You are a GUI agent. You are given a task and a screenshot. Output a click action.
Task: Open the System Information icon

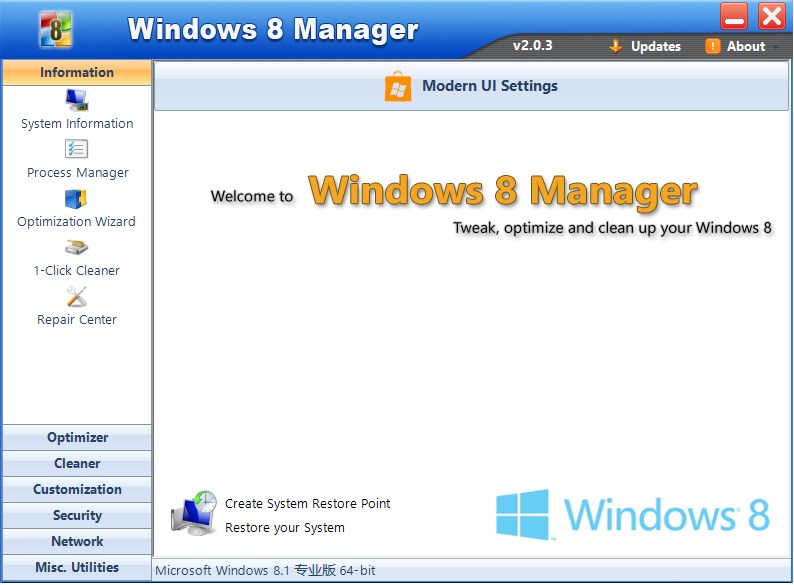pyautogui.click(x=76, y=100)
